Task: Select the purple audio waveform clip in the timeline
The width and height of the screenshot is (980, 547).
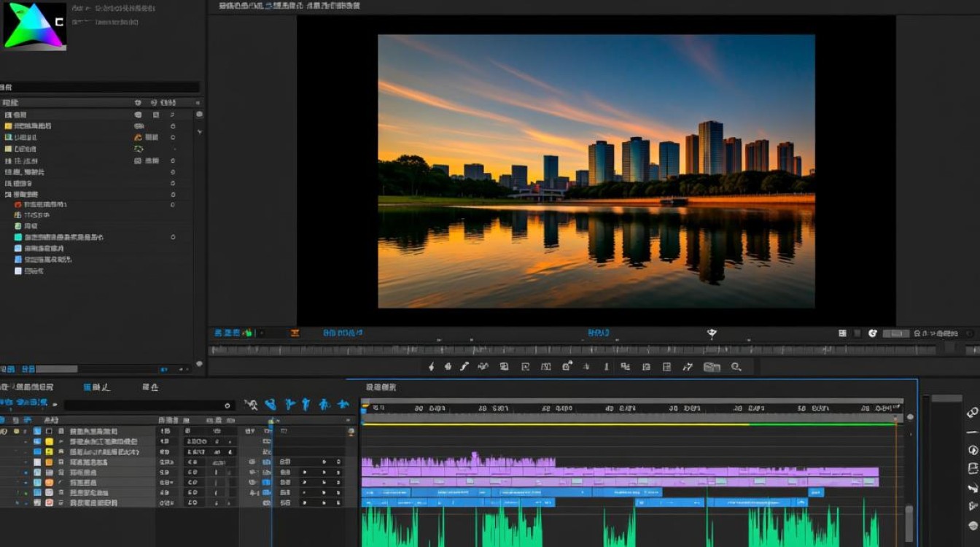Action: [620, 467]
